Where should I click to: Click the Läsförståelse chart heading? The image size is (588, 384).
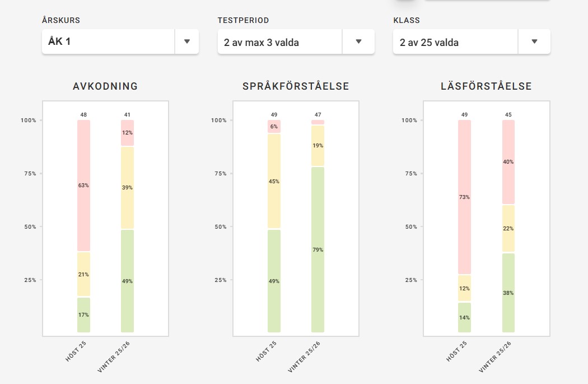coord(486,86)
